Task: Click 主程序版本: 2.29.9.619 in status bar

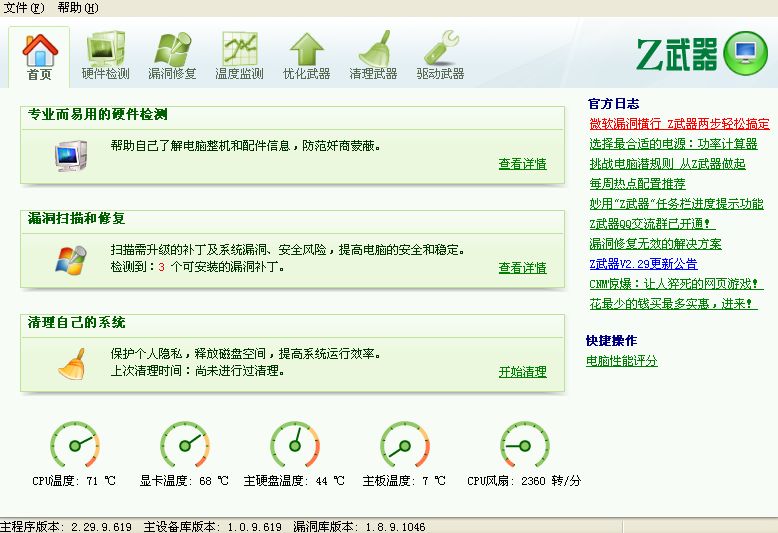Action: tap(66, 527)
